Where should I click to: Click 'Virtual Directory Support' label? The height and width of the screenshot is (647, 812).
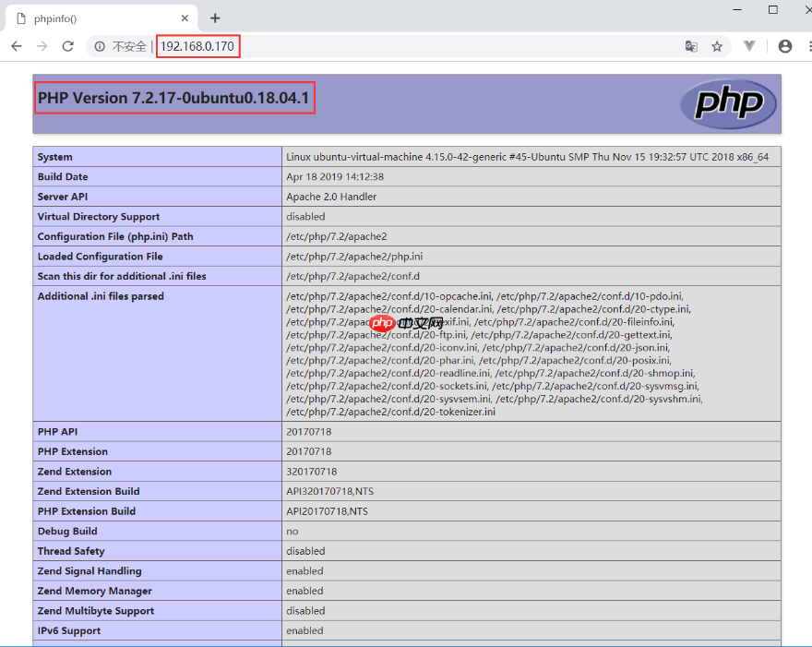99,217
